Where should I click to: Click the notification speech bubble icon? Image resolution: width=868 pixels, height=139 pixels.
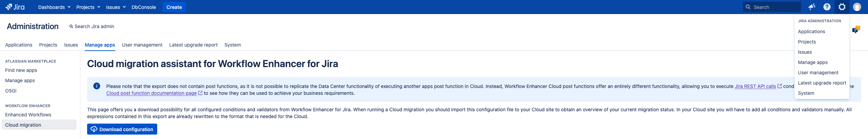tap(855, 30)
